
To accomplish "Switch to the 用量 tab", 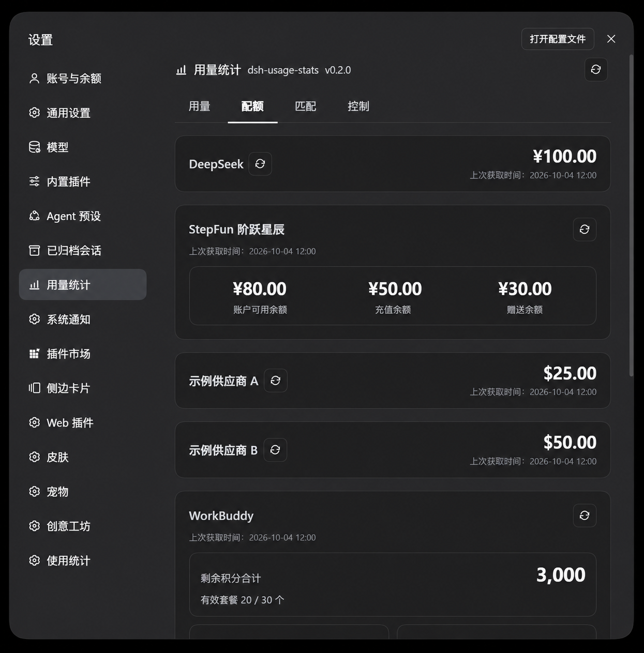I will pos(200,107).
